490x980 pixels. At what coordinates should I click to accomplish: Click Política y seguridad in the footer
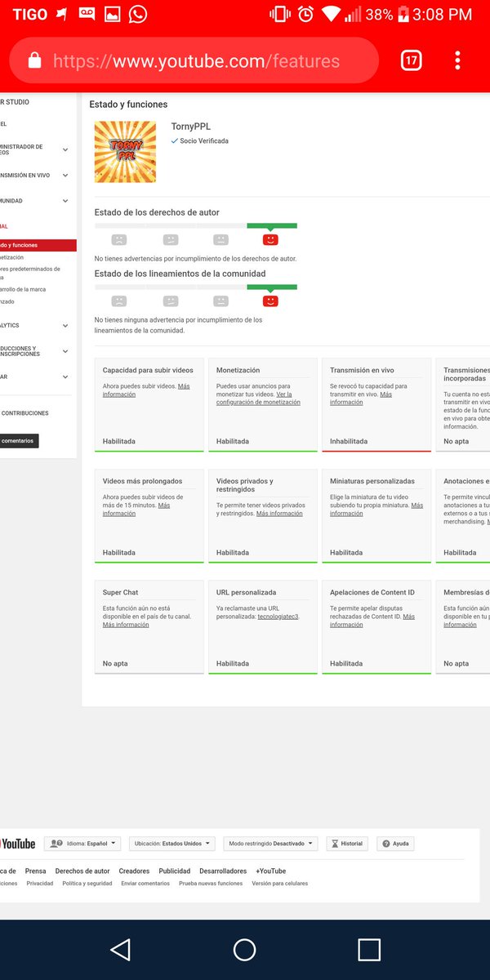(x=87, y=884)
